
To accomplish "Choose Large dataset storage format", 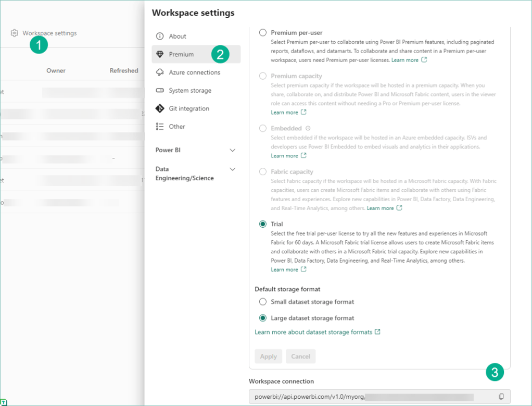I will pos(262,318).
